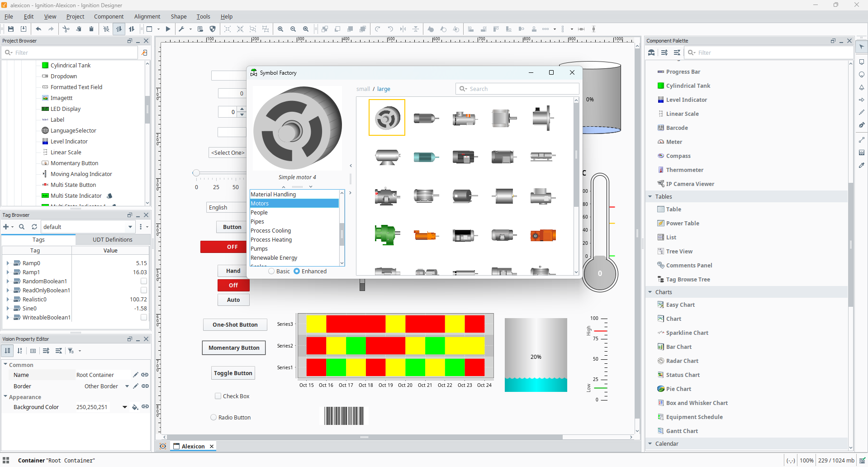The image size is (868, 467).
Task: Toggle WriteableBoolean1 tag checkbox
Action: (144, 317)
